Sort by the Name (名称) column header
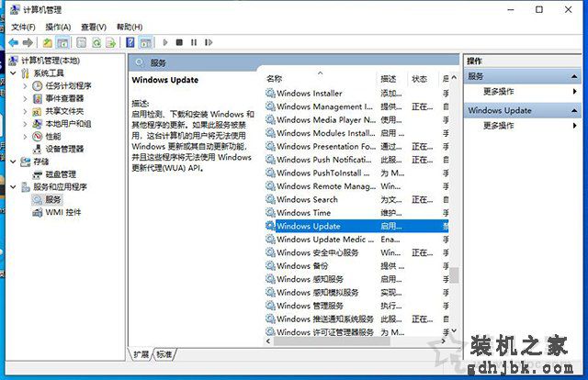This screenshot has width=588, height=380. 274,79
